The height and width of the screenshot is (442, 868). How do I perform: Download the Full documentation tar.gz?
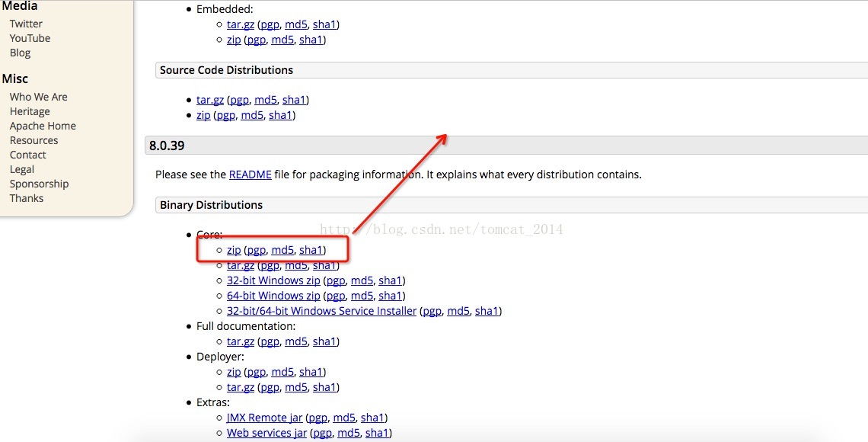pyautogui.click(x=241, y=341)
